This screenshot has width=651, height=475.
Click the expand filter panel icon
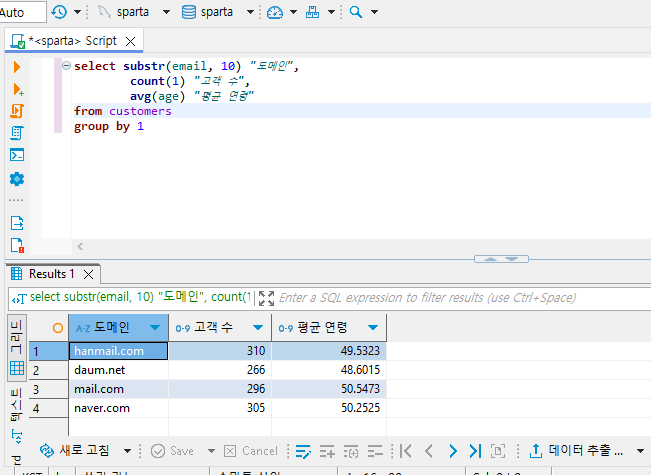pos(266,298)
